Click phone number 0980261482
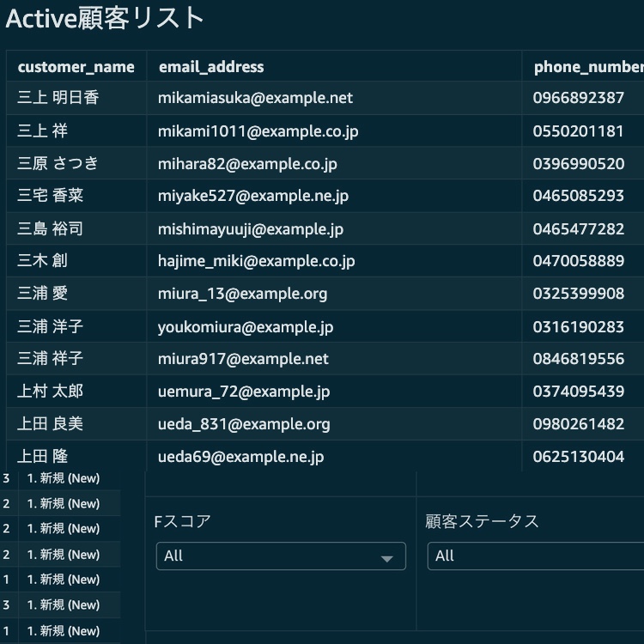 (578, 424)
